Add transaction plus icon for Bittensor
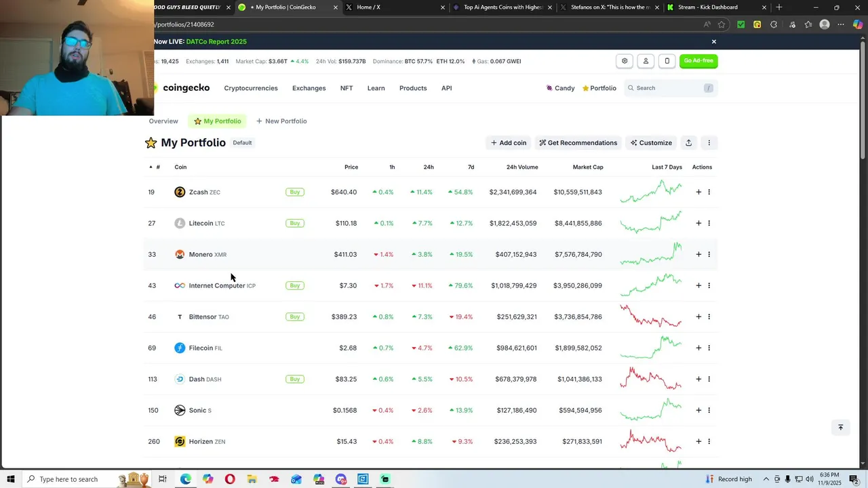The image size is (868, 488). point(698,317)
